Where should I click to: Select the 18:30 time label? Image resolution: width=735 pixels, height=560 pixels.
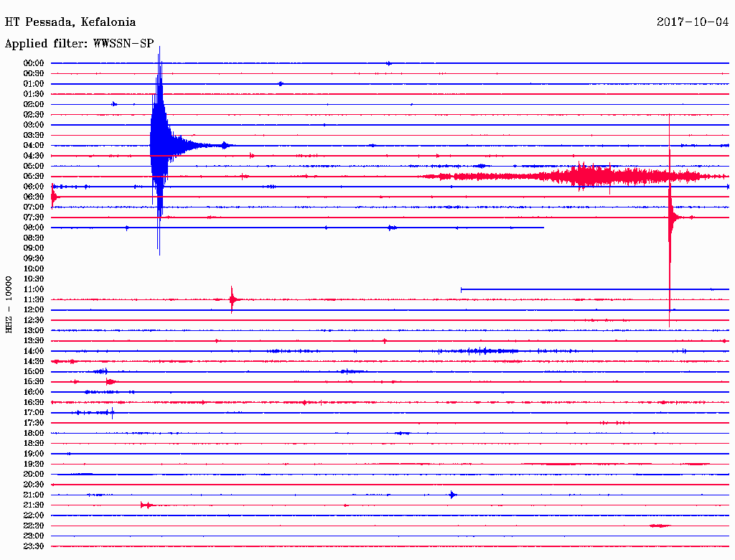(34, 444)
